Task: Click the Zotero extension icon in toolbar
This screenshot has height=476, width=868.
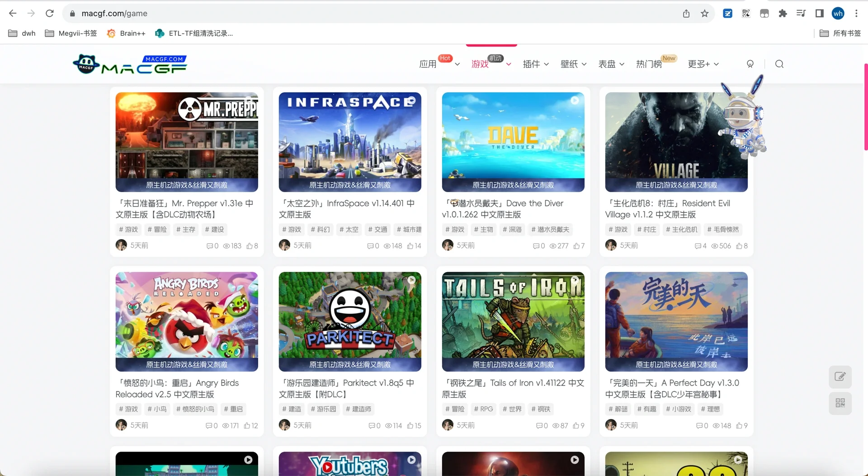Action: tap(727, 14)
